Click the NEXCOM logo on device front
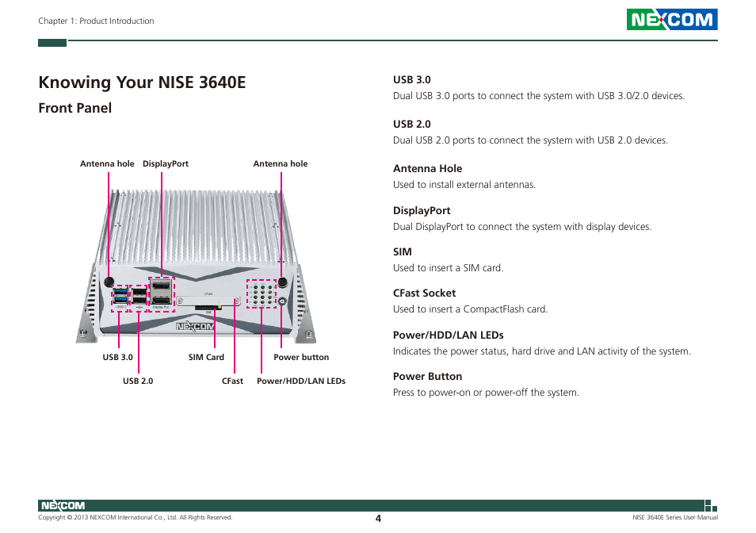 point(195,327)
